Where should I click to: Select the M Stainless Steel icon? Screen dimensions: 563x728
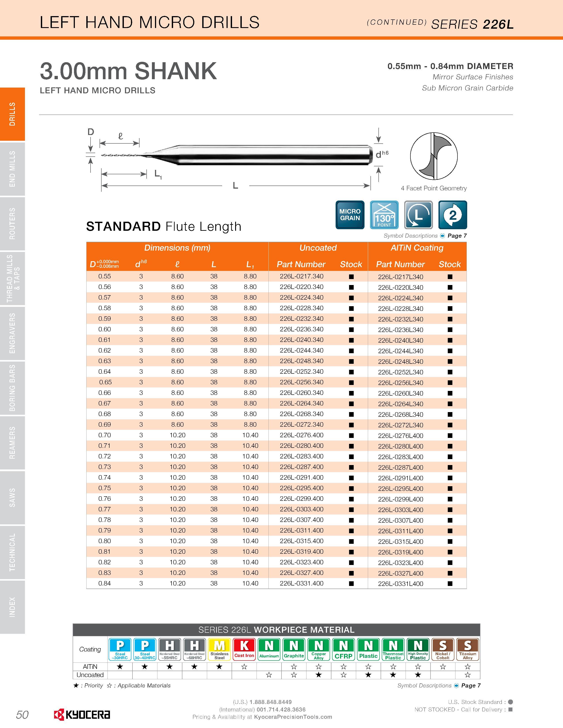coord(219,649)
